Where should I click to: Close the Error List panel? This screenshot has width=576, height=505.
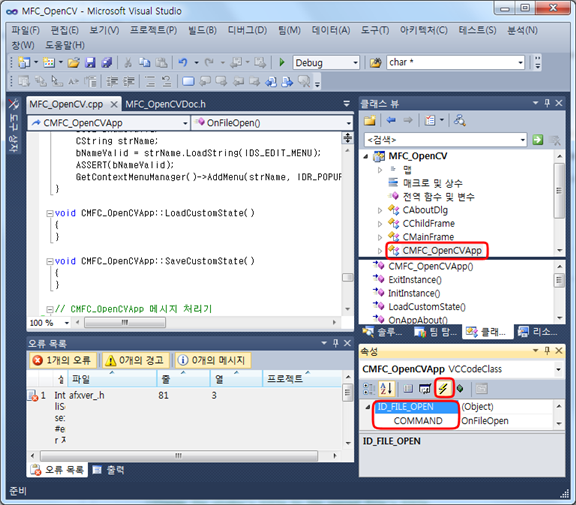348,343
